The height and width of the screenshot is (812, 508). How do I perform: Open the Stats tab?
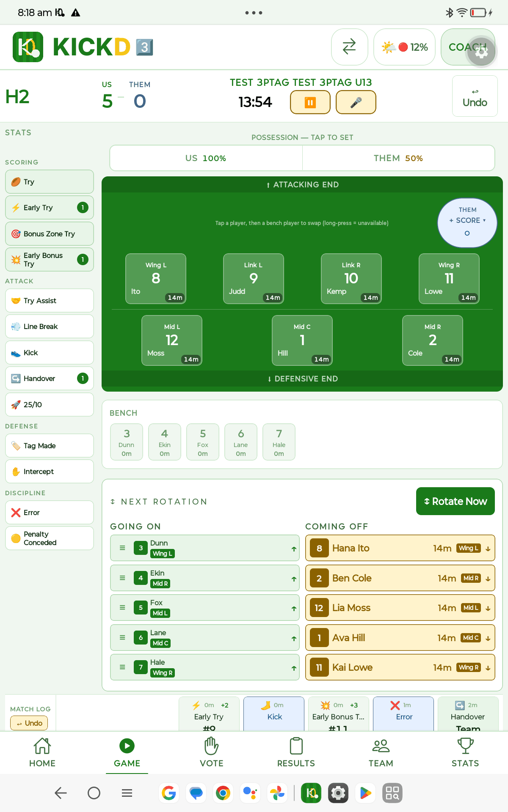tap(465, 752)
